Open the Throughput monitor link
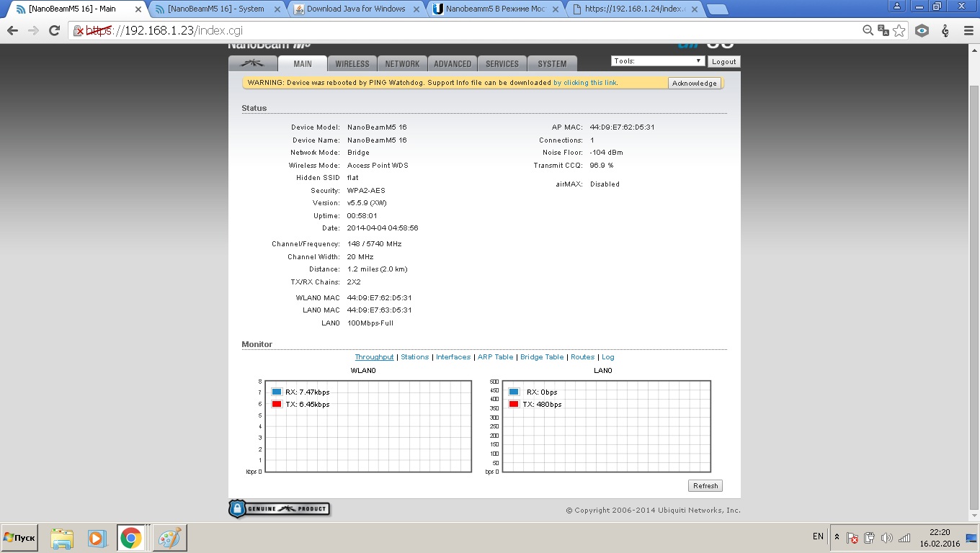Screen dimensions: 980x553 (x=374, y=357)
